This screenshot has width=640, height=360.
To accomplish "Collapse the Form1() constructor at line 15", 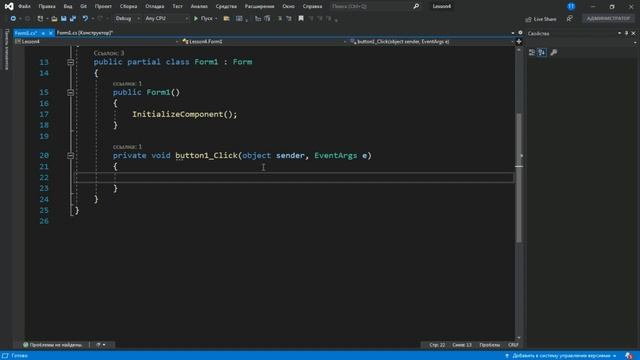I will (71, 93).
